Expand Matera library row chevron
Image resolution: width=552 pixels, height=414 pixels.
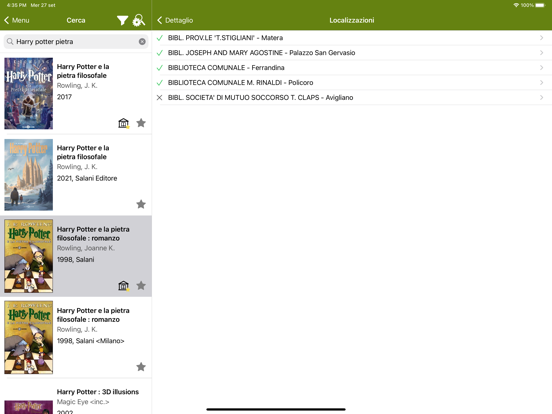pyautogui.click(x=541, y=38)
